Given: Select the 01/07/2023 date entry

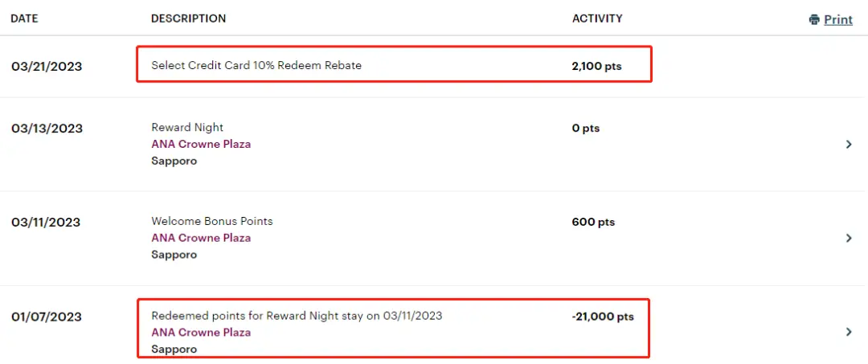Looking at the screenshot, I should pos(47,317).
